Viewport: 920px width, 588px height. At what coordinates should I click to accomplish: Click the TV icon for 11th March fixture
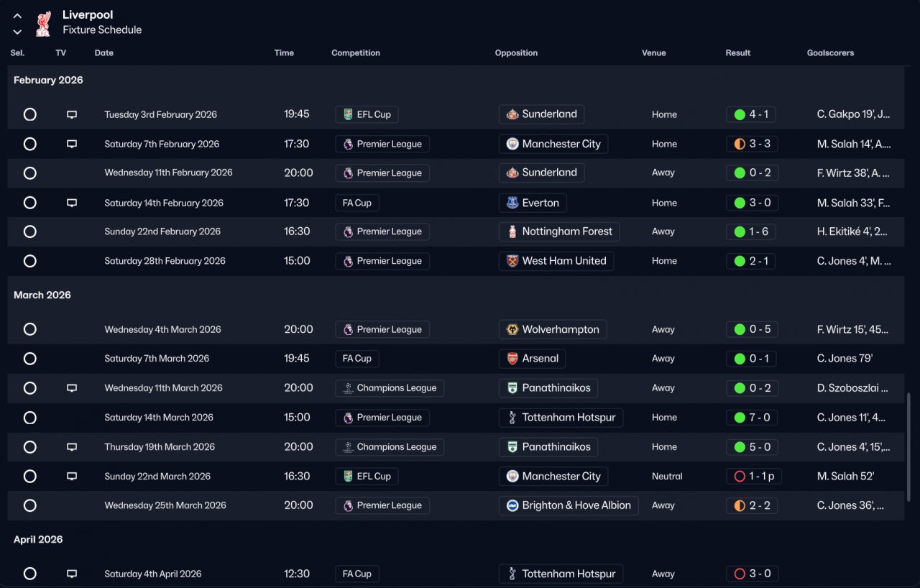(72, 388)
